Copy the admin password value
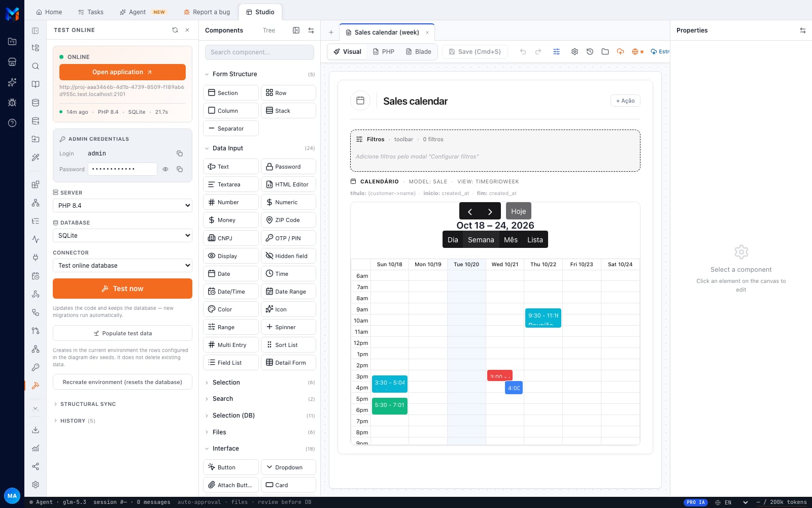This screenshot has height=508, width=812. (180, 169)
